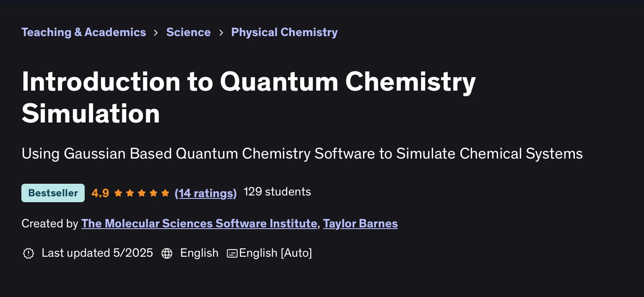Open the Physical Chemistry breadcrumb
Viewport: 644px width, 297px height.
(x=284, y=32)
